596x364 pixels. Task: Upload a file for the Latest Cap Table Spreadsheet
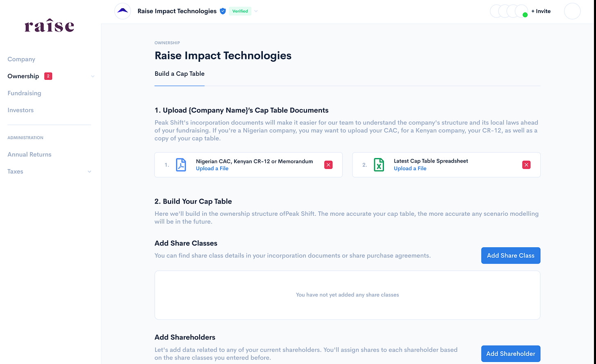click(410, 168)
